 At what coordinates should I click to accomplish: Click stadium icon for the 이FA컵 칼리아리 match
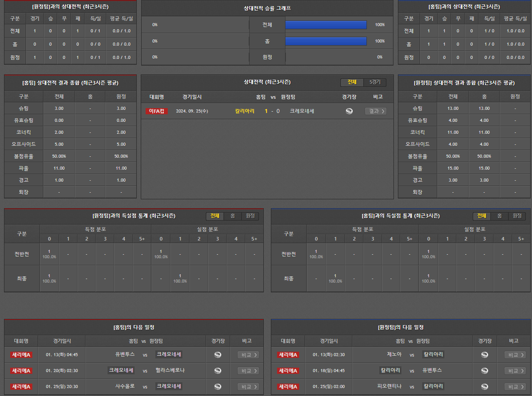tap(349, 111)
